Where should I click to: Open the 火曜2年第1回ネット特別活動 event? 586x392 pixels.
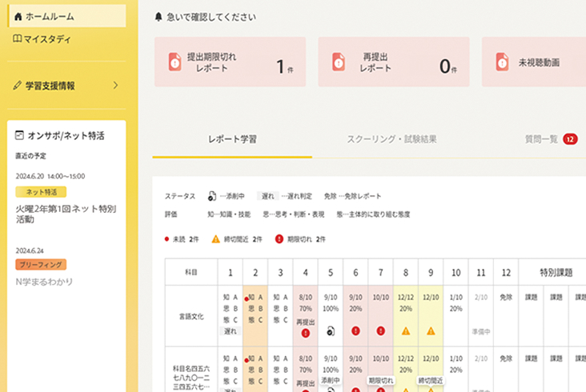point(66,214)
